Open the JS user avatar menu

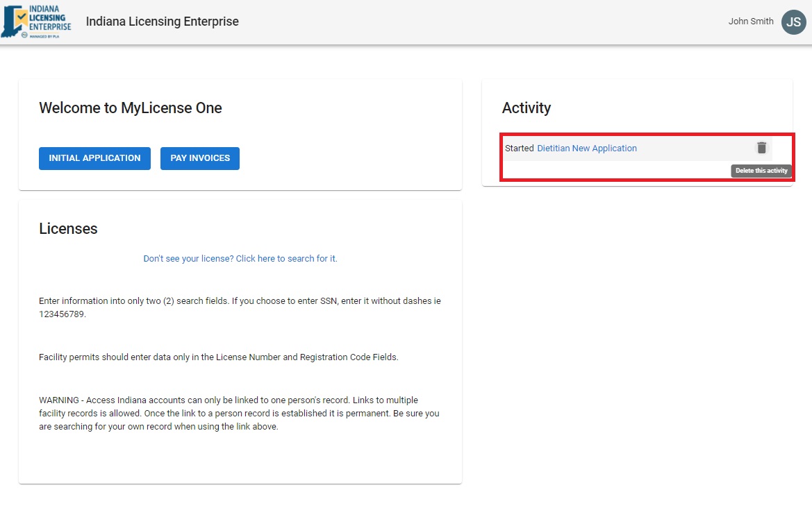[793, 22]
